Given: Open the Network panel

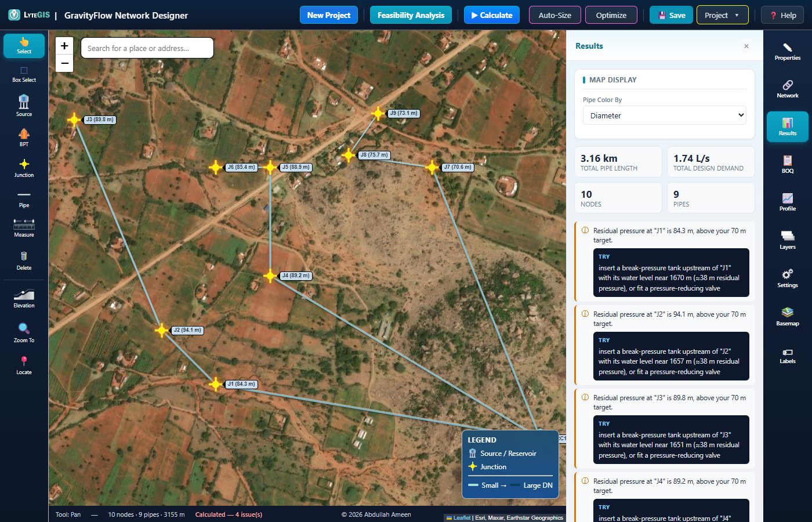Looking at the screenshot, I should click(x=788, y=89).
